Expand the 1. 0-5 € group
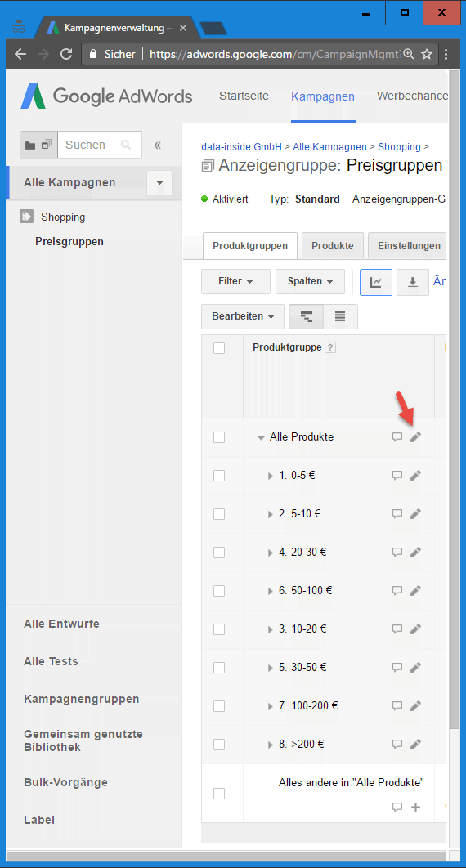Viewport: 466px width, 868px height. [x=271, y=476]
